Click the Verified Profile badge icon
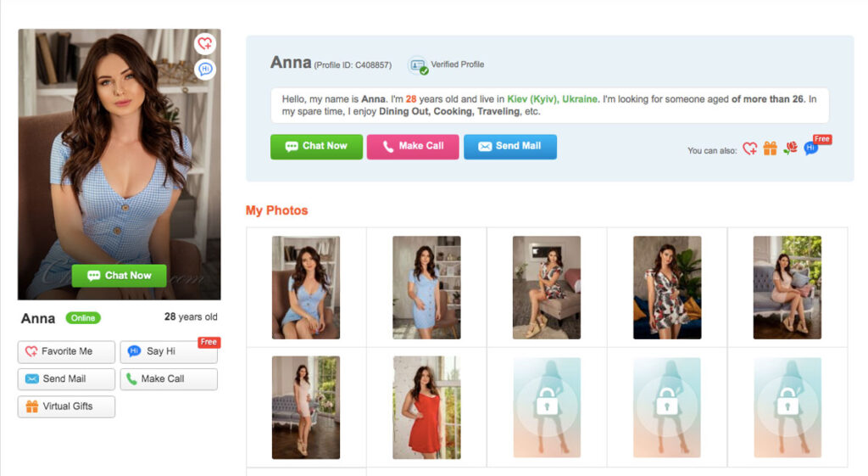This screenshot has width=868, height=476. [418, 65]
